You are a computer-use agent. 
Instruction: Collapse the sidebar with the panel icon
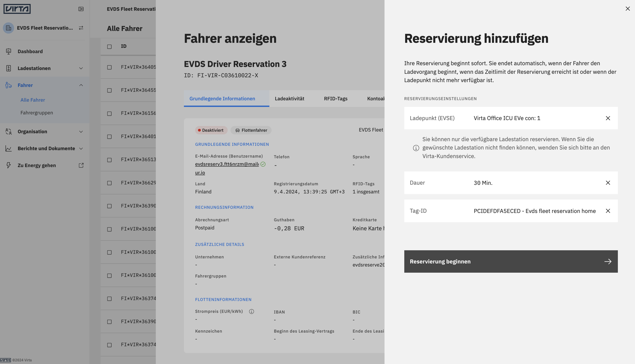(x=81, y=9)
